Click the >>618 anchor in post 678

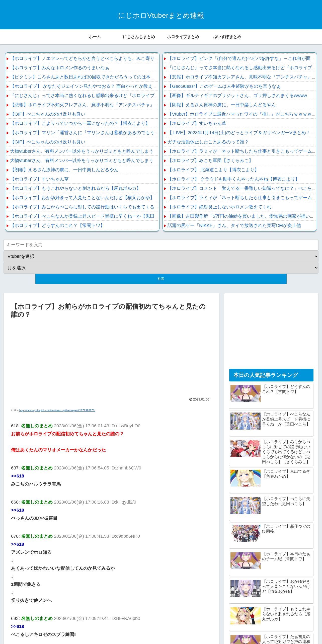18,544
